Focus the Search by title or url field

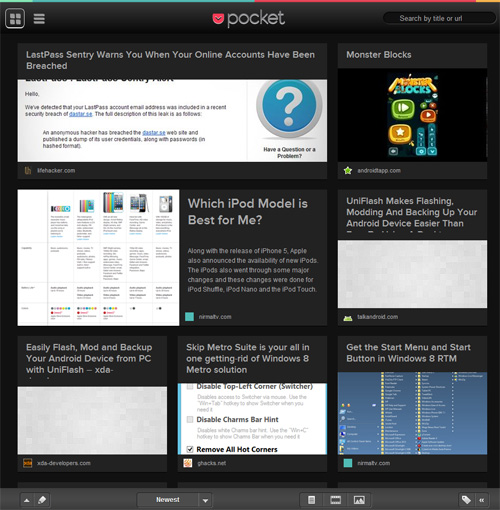[439, 18]
